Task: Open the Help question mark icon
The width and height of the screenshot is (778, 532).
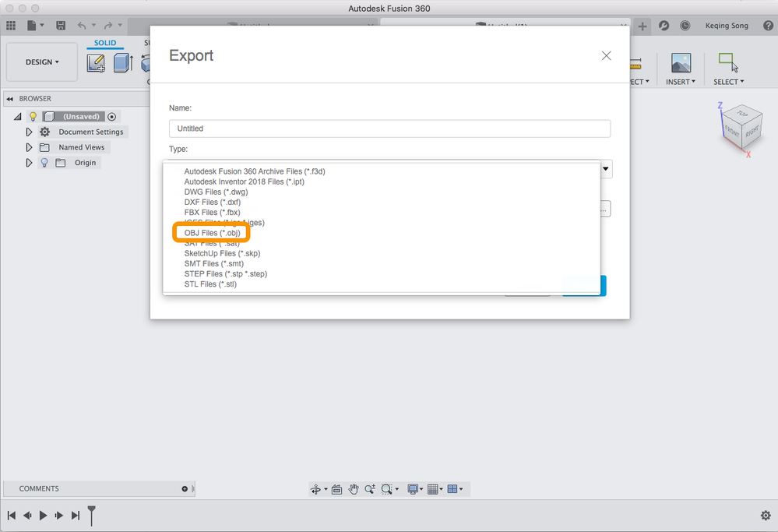Action: [x=768, y=25]
